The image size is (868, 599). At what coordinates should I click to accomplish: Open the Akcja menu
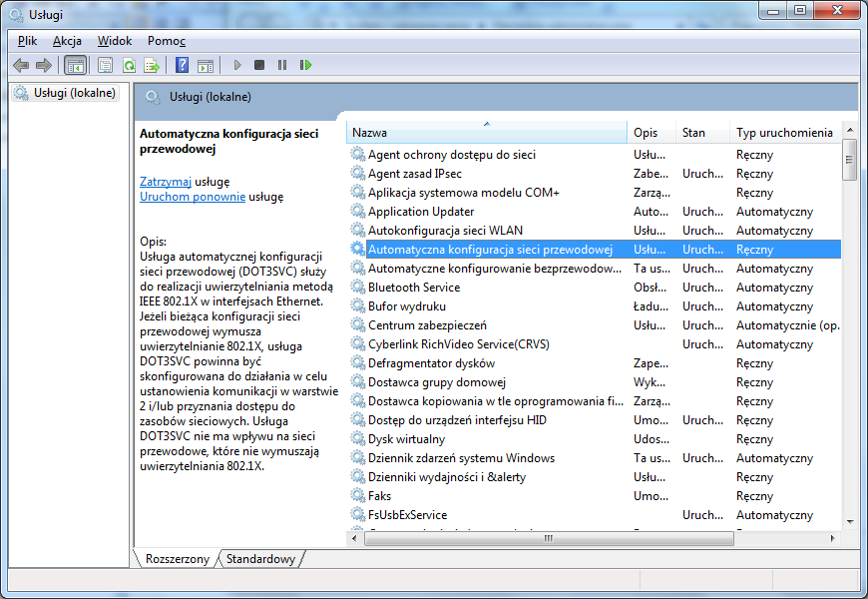[x=67, y=41]
